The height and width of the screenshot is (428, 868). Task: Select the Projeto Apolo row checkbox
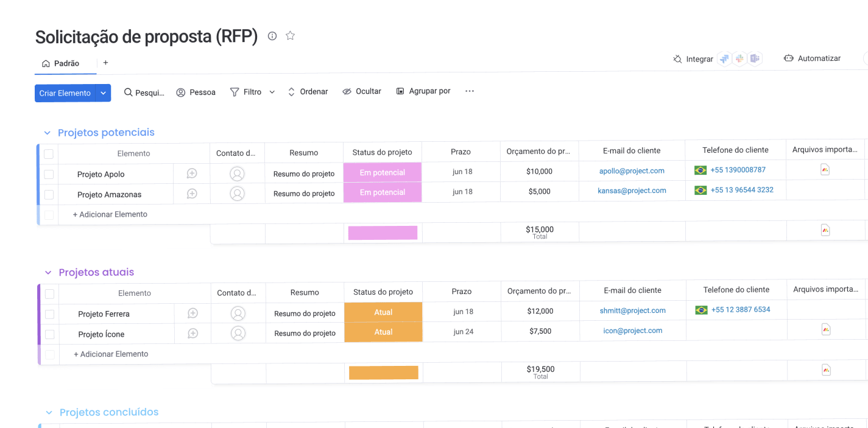click(49, 174)
